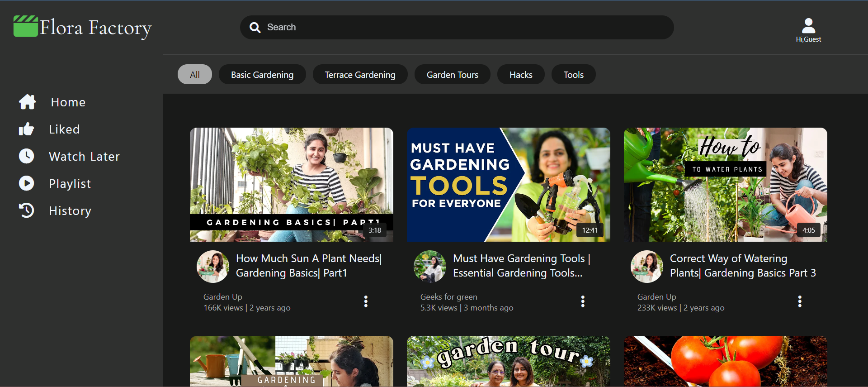Click Garden Up avatar beside Correct Way of Watering
The image size is (868, 387).
(x=647, y=267)
